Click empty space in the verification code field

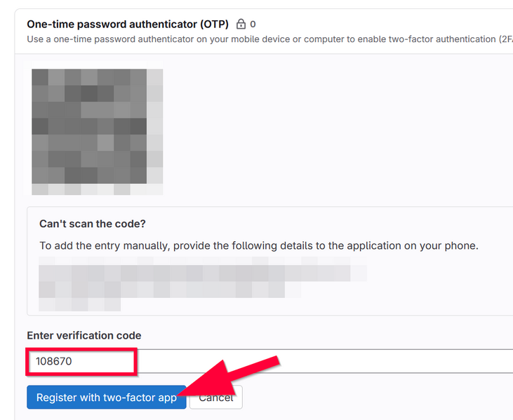click(316, 361)
